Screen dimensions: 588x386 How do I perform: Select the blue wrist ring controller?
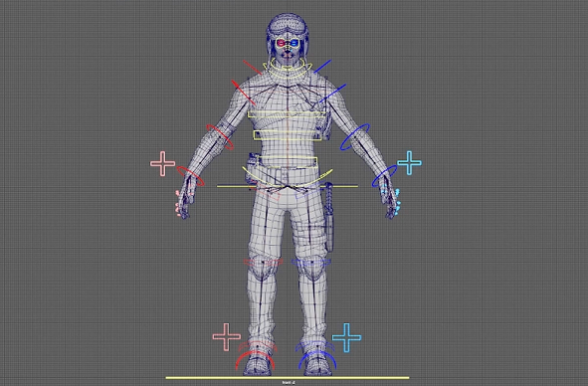[384, 175]
